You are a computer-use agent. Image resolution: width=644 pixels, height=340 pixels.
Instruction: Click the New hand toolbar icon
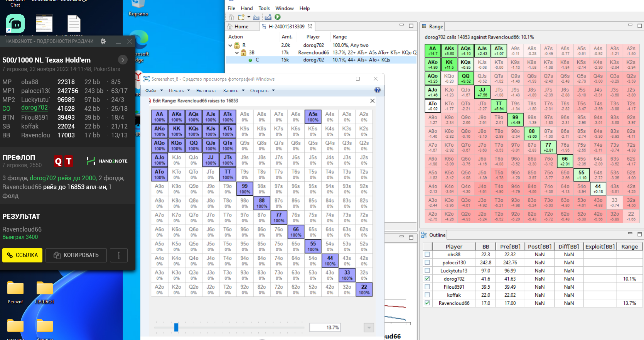tap(241, 17)
